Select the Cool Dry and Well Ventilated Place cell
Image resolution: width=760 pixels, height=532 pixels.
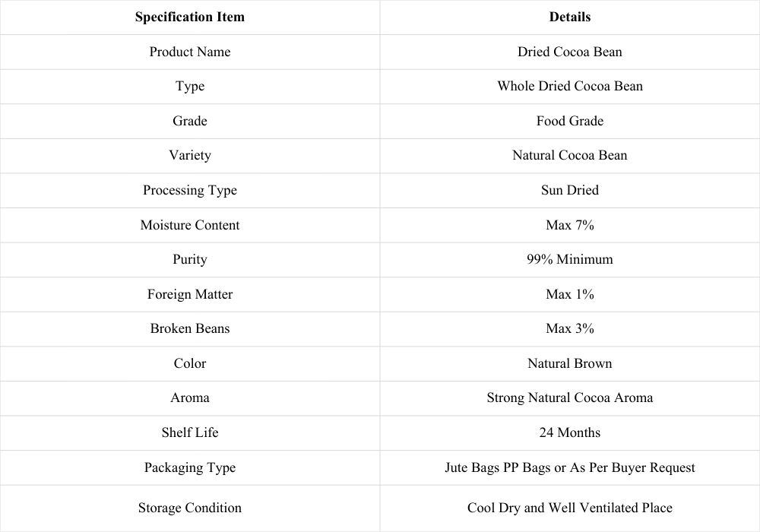[569, 508]
